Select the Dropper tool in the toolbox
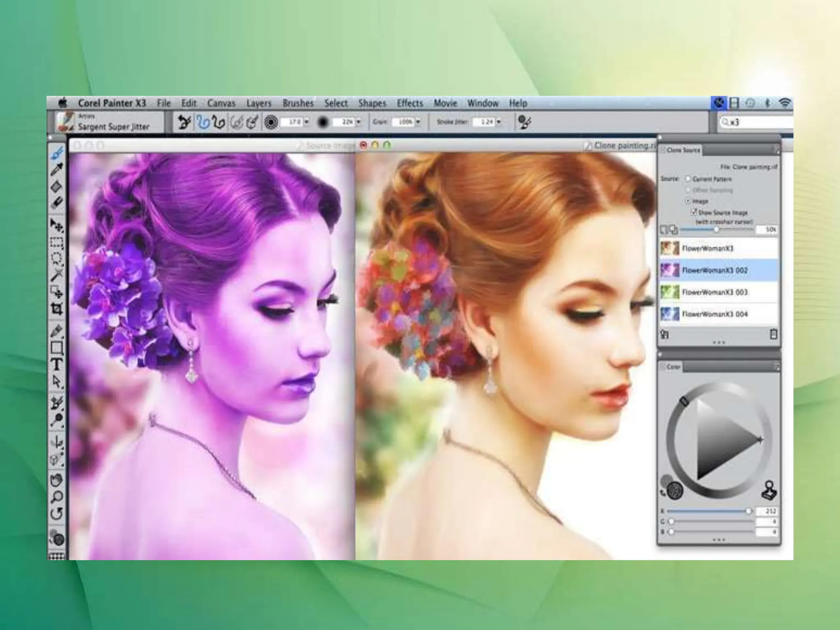840x630 pixels. coord(57,169)
